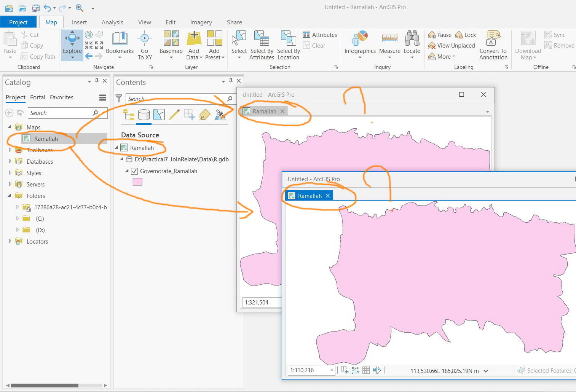Open the Imagery ribbon tab
Screen dimensions: 576x392
tap(201, 22)
